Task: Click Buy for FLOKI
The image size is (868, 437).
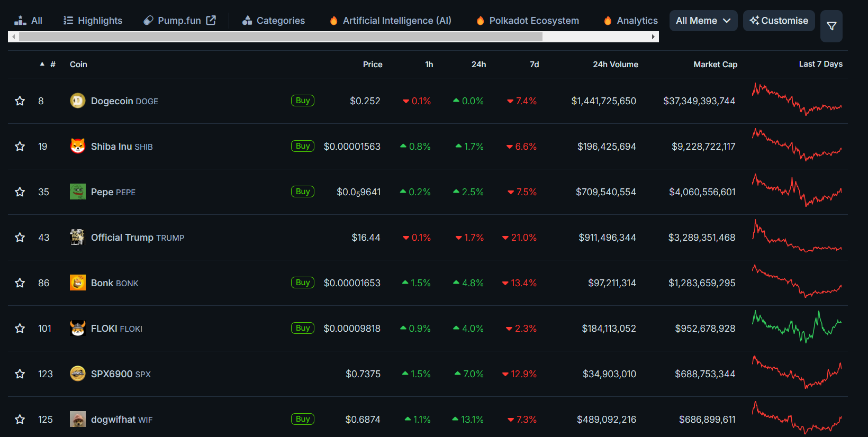Action: click(x=303, y=328)
